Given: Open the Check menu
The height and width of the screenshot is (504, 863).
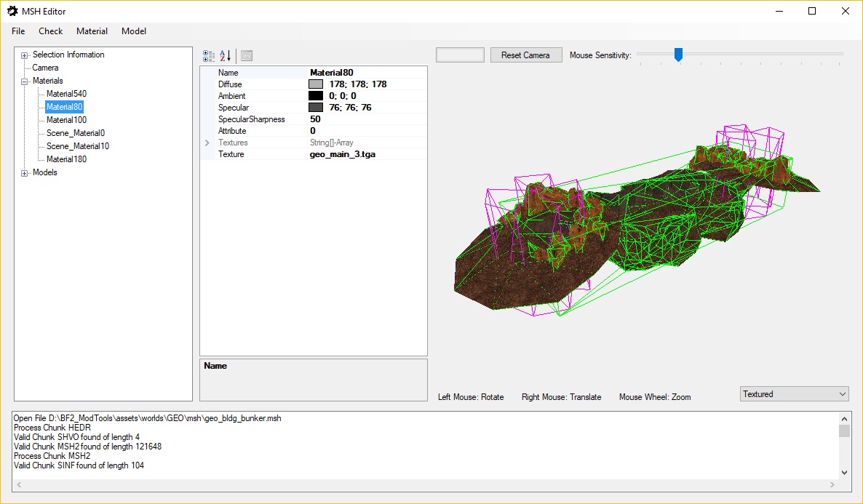Looking at the screenshot, I should point(51,31).
